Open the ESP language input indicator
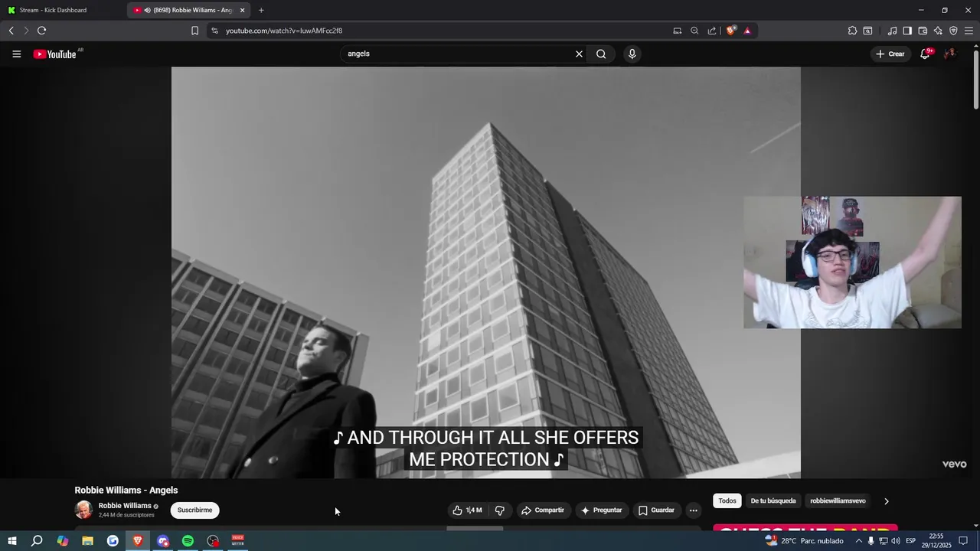 pyautogui.click(x=911, y=541)
